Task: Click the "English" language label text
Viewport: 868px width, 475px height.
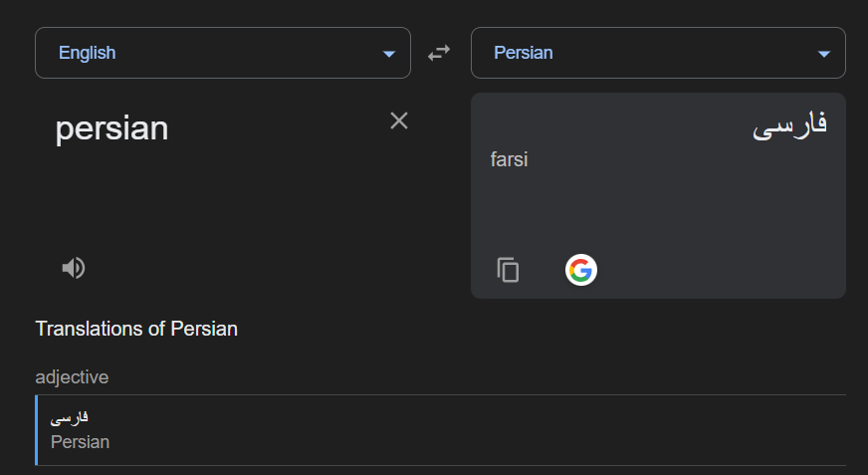Action: (88, 53)
